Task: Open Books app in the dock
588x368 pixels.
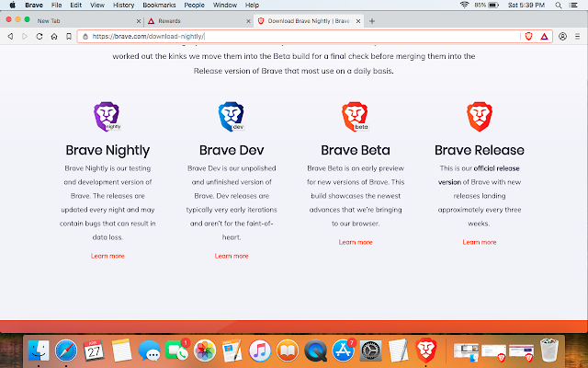Action: [x=288, y=351]
